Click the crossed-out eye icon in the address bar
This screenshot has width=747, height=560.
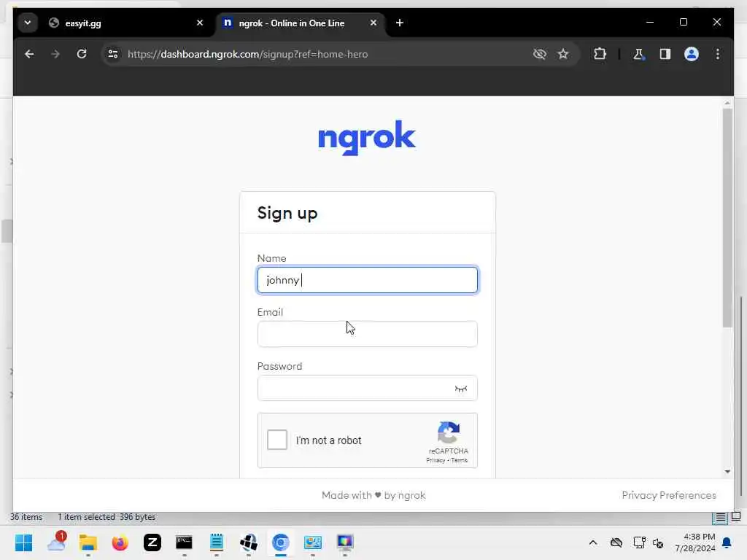coord(539,54)
